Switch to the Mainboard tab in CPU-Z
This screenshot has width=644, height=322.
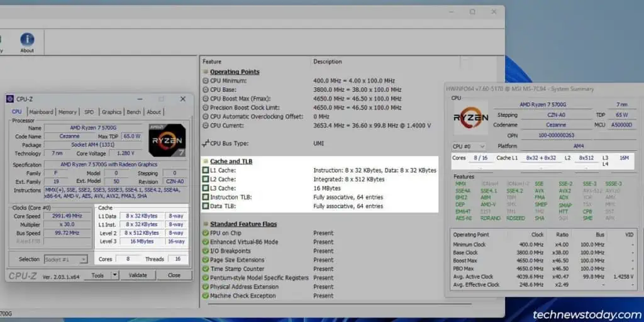point(41,112)
